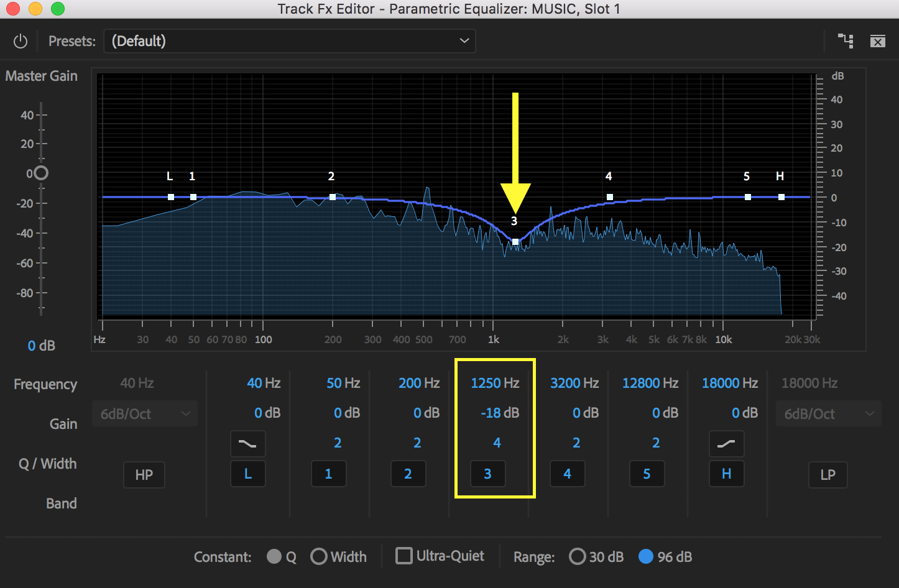The height and width of the screenshot is (588, 899).
Task: Toggle band 5 button
Action: click(647, 474)
